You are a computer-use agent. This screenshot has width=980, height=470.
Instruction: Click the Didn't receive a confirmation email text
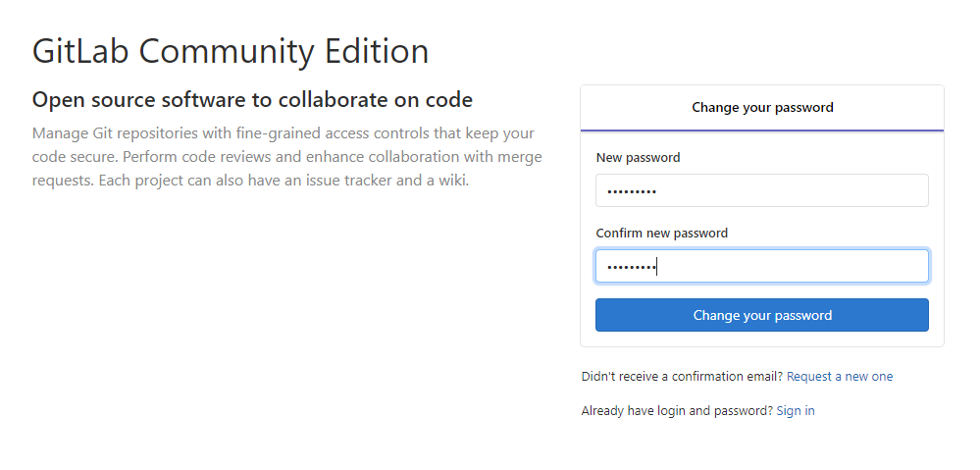682,377
